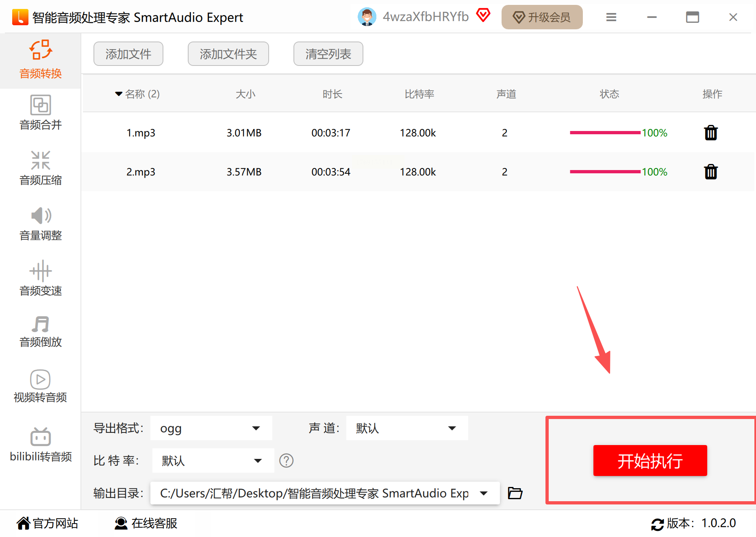Click the 00:03:17 duration cell
Screen dimensions: 756x537
pyautogui.click(x=331, y=133)
